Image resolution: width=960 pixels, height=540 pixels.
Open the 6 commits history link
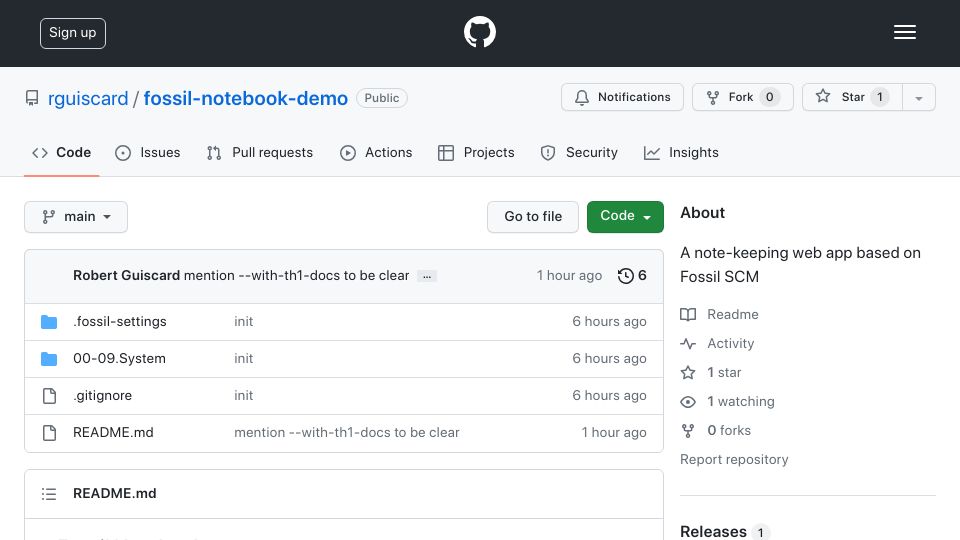(632, 276)
